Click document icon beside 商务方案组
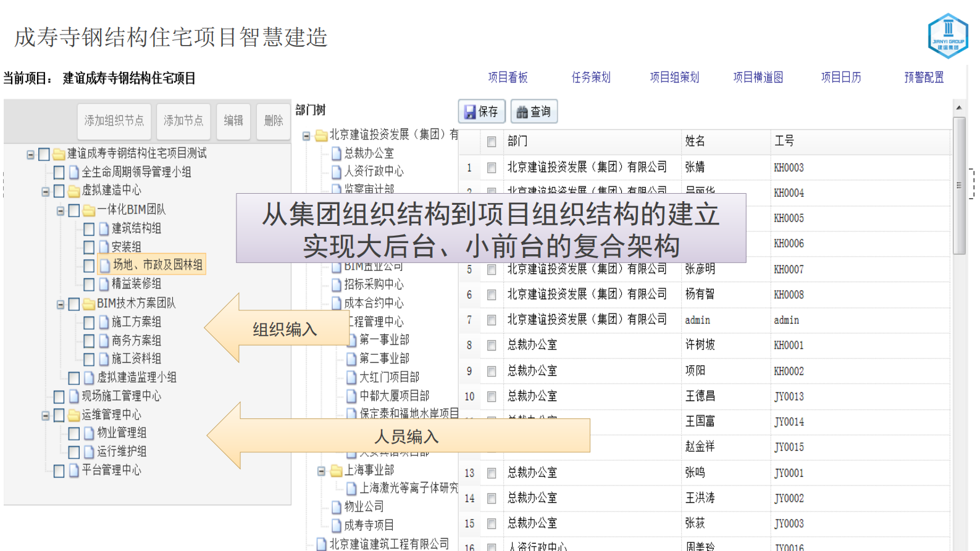Screen dimensions: 980x551 pyautogui.click(x=104, y=341)
